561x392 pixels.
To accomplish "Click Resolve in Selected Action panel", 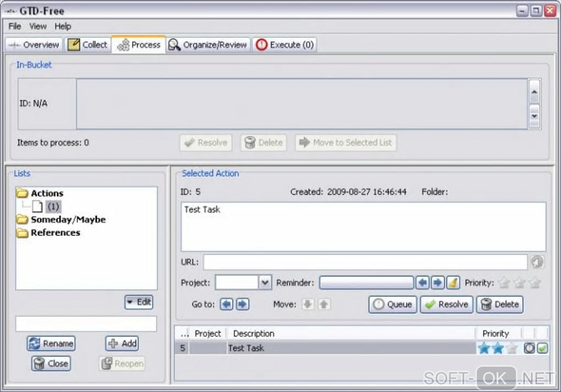I will click(447, 305).
